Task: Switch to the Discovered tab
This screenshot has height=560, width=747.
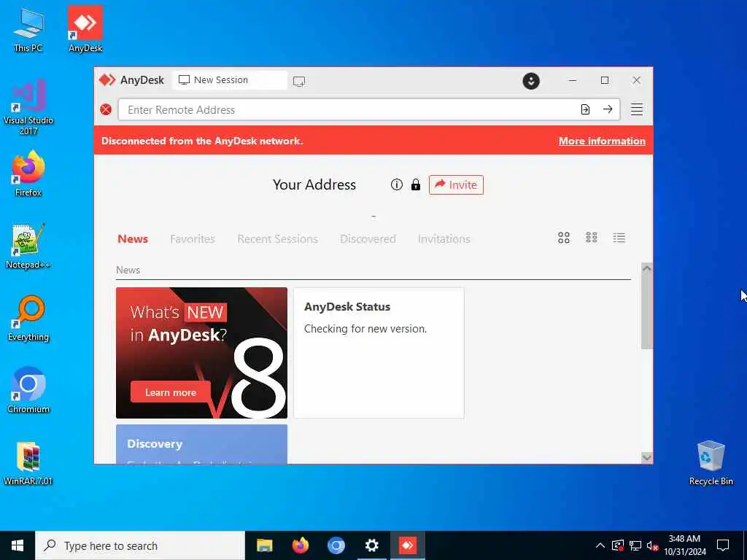Action: point(368,238)
